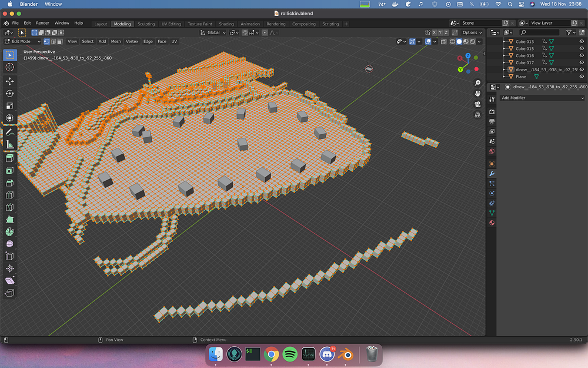Screen dimensions: 588x368
Task: Toggle X-ray view in viewport header
Action: (x=445, y=41)
